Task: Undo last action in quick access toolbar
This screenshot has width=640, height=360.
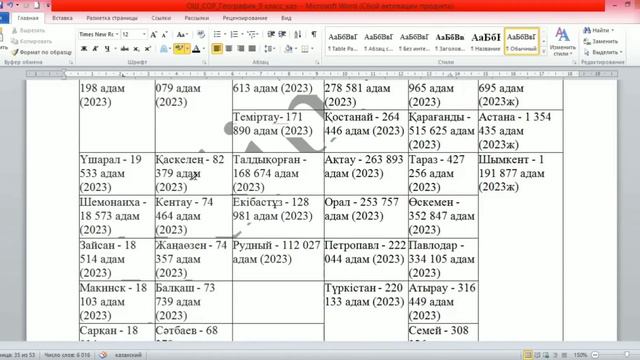Action: (10, 5)
